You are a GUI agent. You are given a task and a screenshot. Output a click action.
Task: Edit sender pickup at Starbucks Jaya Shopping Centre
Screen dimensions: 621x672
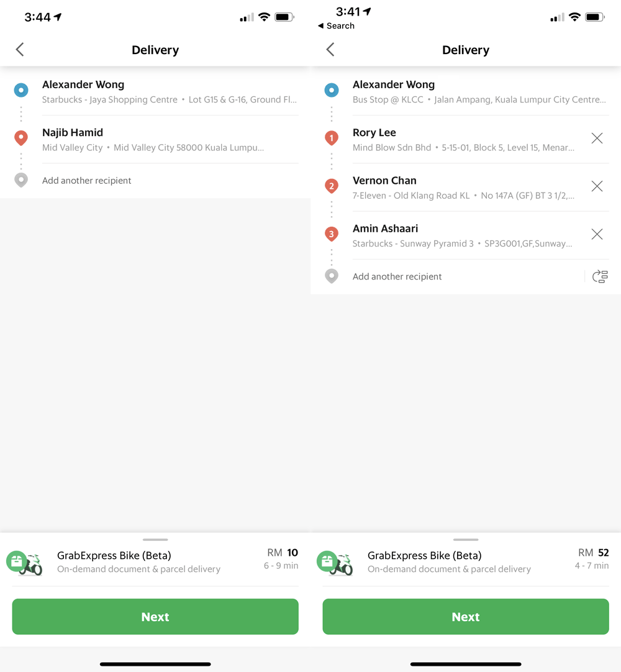(169, 92)
